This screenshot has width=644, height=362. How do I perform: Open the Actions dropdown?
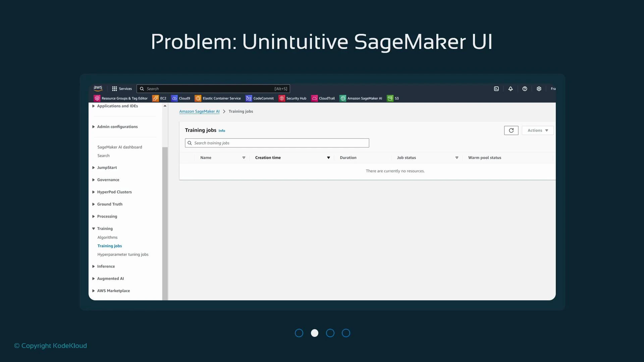[x=537, y=130]
